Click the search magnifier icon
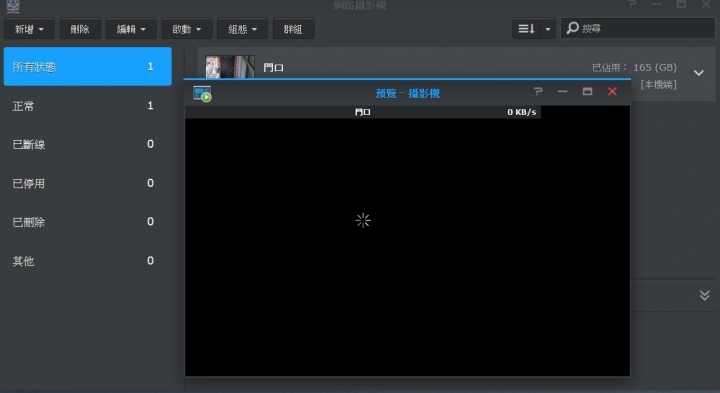This screenshot has width=720, height=393. (x=572, y=28)
